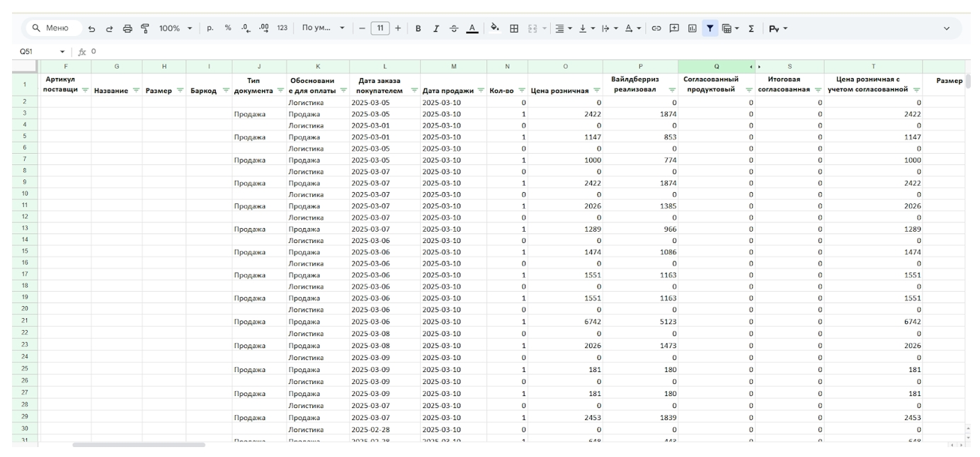Click select-all corner box

25,67
